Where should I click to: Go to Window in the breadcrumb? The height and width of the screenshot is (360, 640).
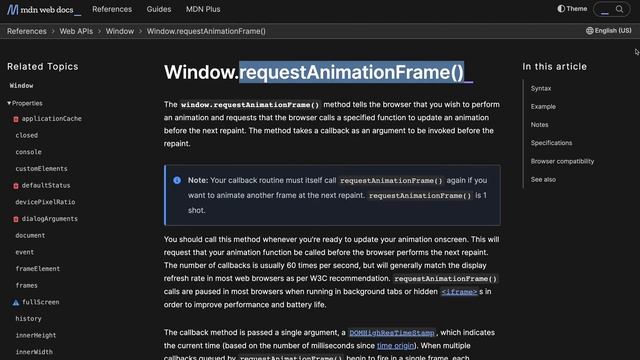(x=120, y=31)
